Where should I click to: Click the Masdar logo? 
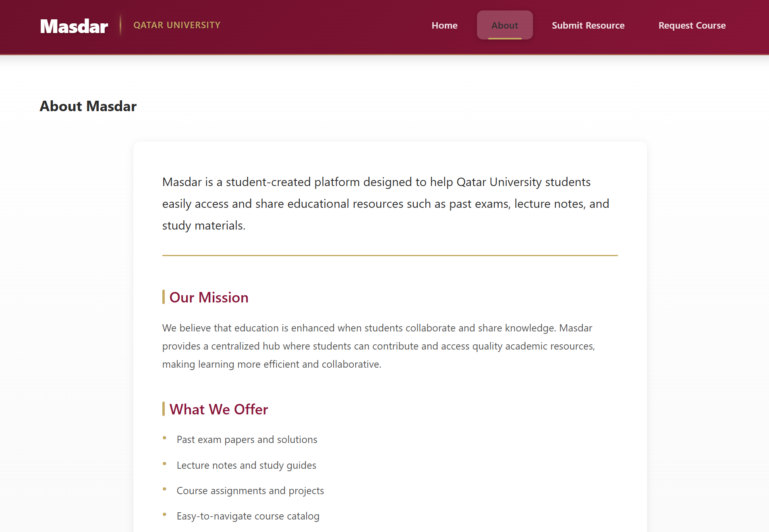click(x=73, y=25)
